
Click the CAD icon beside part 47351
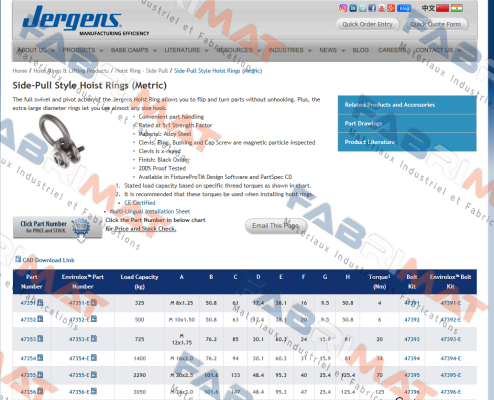pyautogui.click(x=40, y=303)
